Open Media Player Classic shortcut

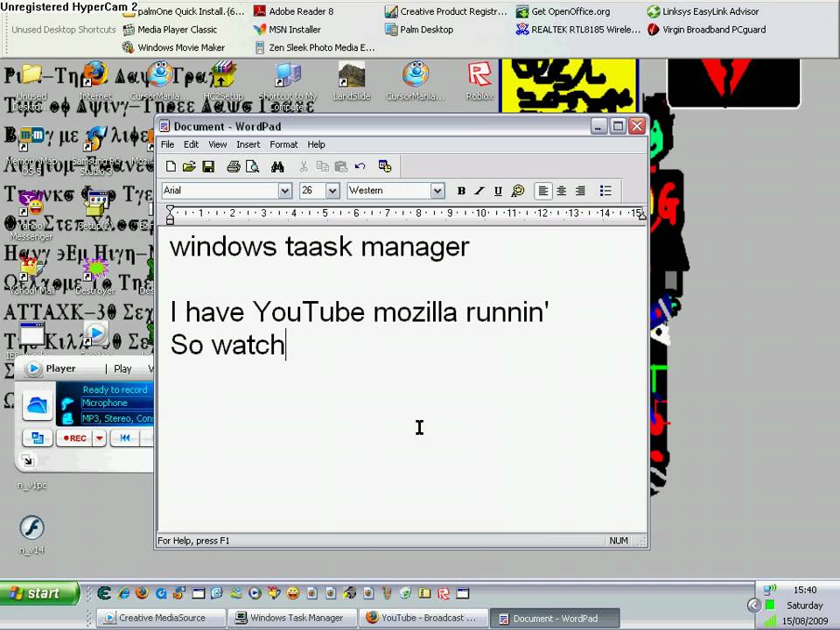click(170, 30)
